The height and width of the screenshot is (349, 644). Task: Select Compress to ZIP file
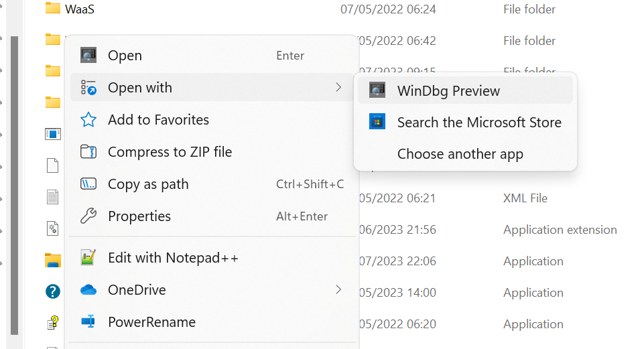point(212,152)
